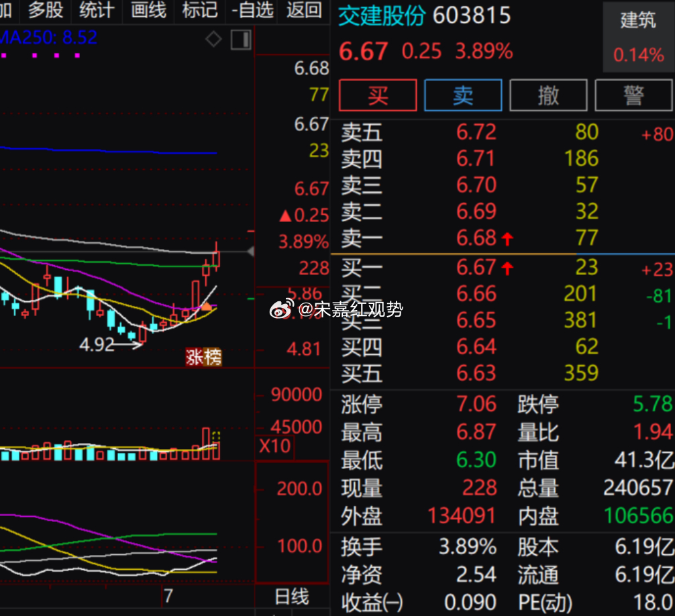Click the MA250: 8.52 indicator label
Viewport: 675px width, 616px height.
pos(48,38)
